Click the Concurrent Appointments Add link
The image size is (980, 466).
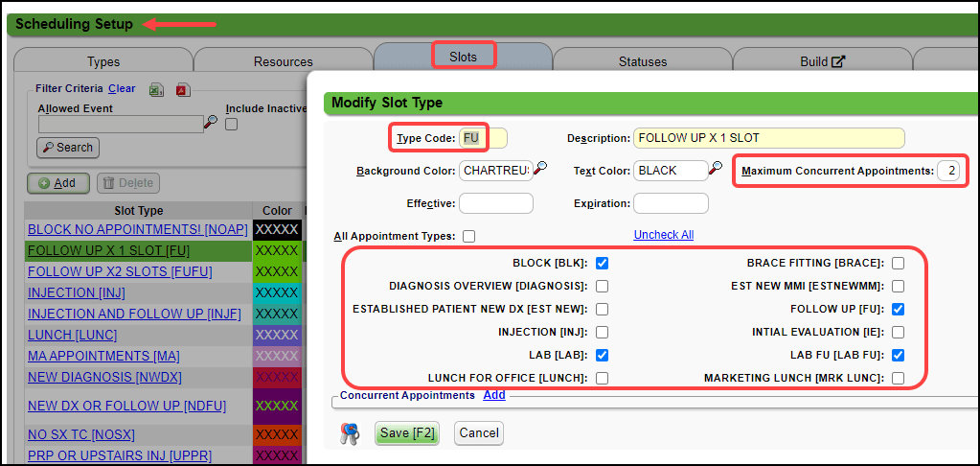[x=494, y=395]
